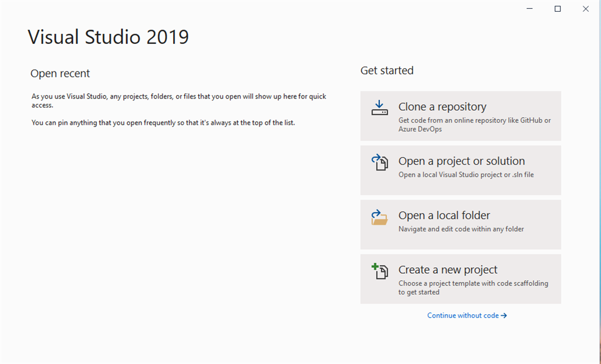
Task: Click the "Get started" heading
Action: (x=387, y=70)
